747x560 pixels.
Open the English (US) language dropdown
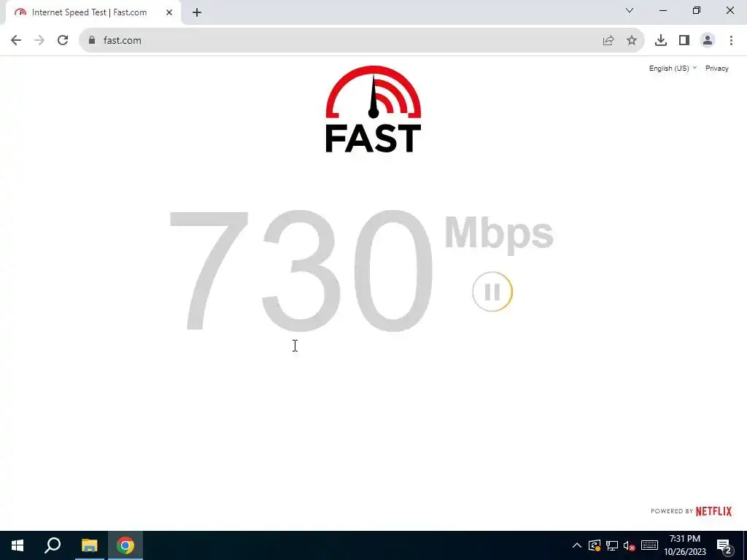point(672,68)
